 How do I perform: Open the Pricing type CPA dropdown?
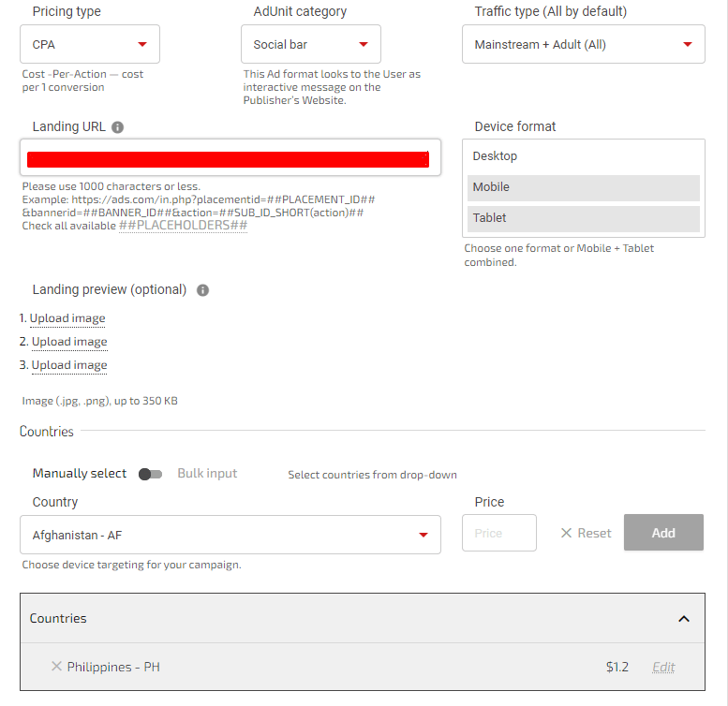[90, 44]
